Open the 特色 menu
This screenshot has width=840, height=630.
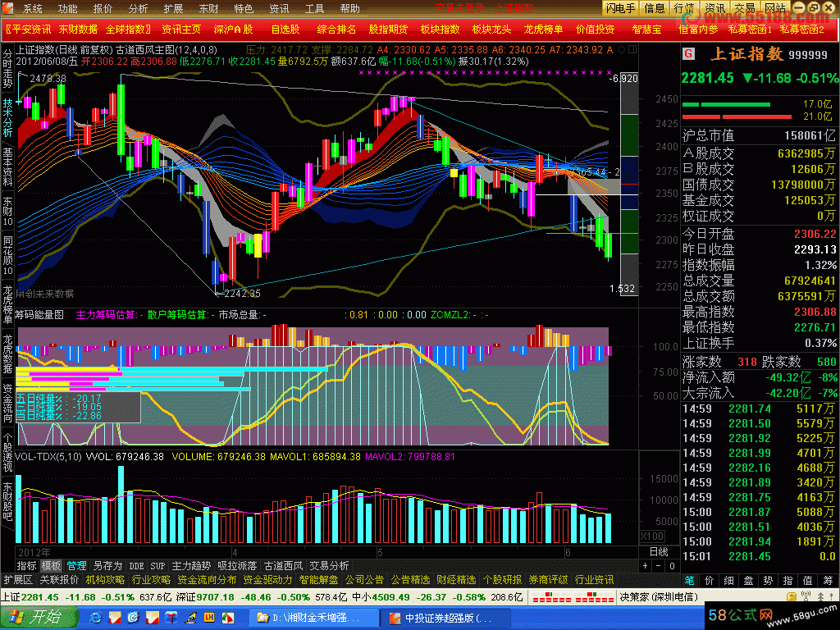click(244, 8)
